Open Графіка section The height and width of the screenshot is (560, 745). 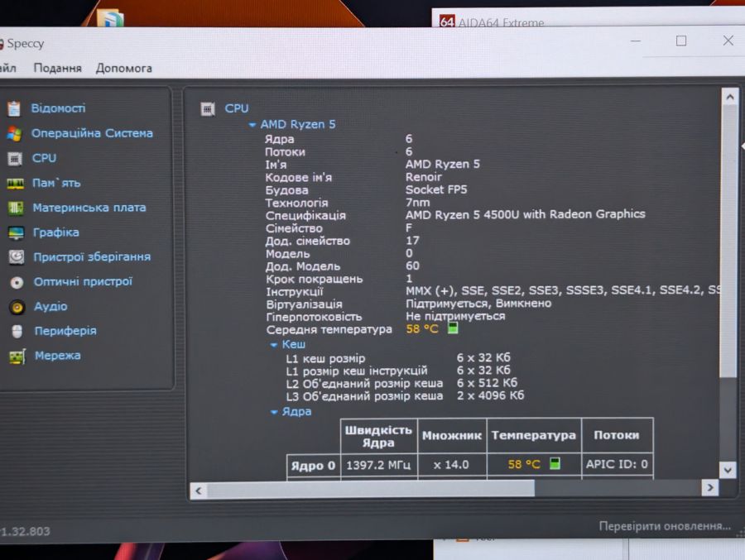point(56,232)
